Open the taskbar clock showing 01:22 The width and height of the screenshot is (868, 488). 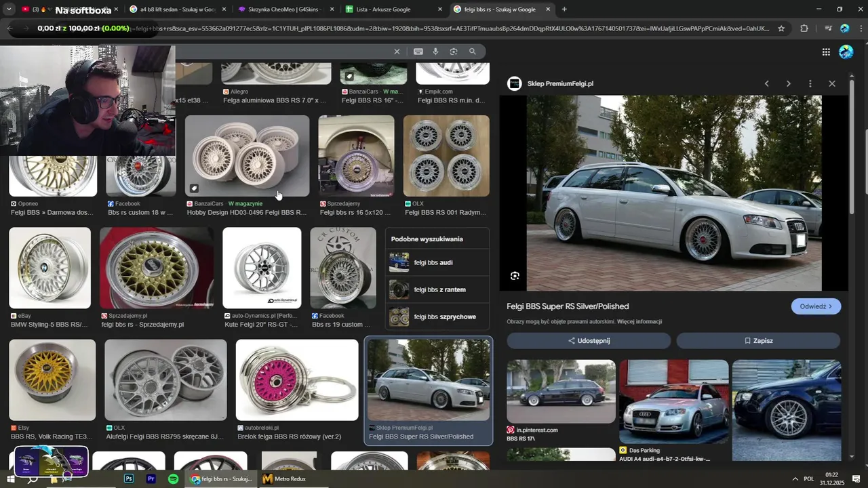coord(831,479)
